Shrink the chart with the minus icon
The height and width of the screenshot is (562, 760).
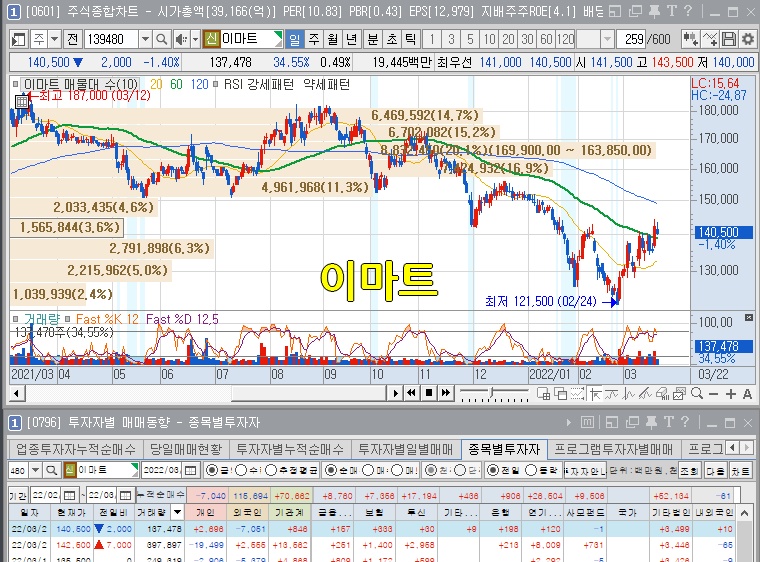(x=713, y=394)
